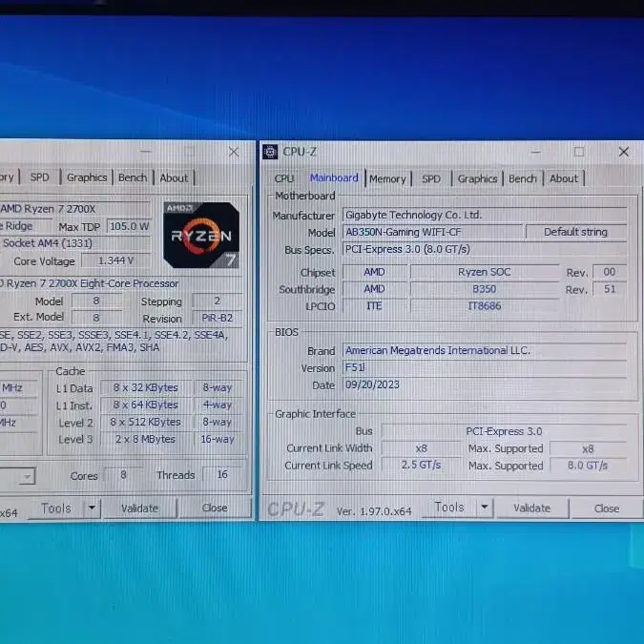Viewport: 644px width, 644px height.
Task: Click Level 3 cache 2 x 8 MBytes
Action: (145, 439)
